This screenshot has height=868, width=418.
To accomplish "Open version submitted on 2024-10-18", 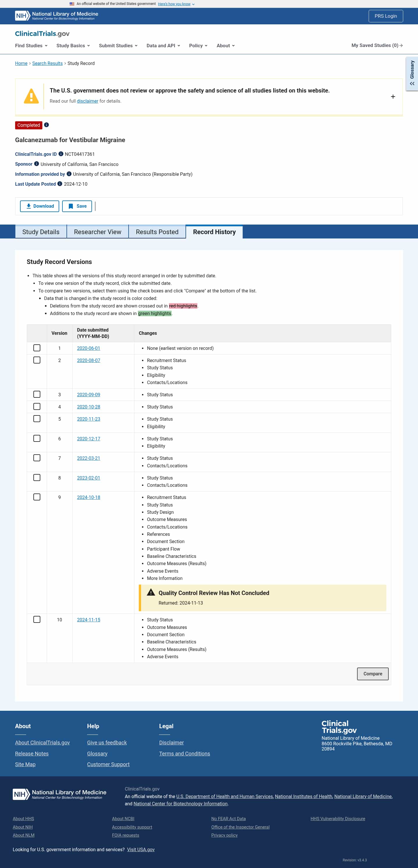I will coord(88,497).
